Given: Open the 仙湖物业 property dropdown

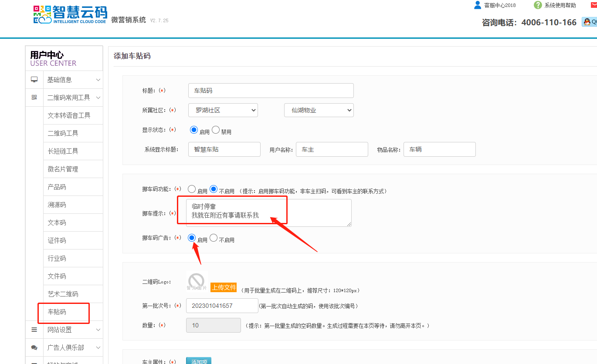Looking at the screenshot, I should tap(319, 110).
